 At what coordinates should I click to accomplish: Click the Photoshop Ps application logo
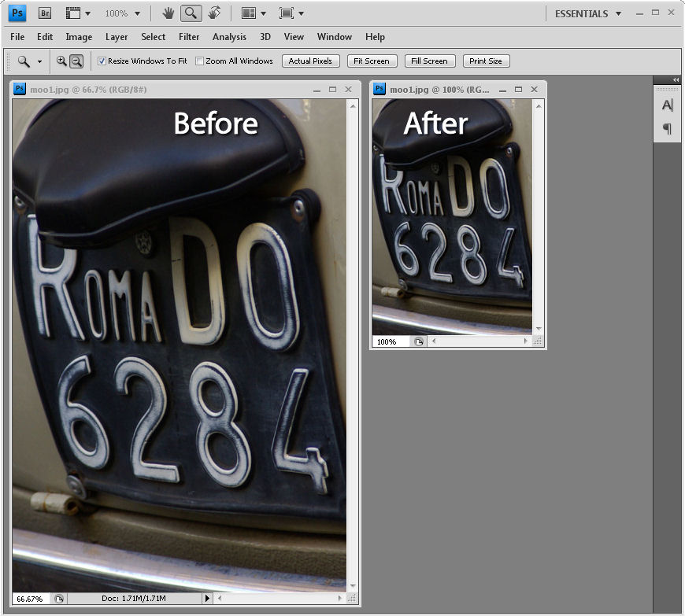point(17,13)
